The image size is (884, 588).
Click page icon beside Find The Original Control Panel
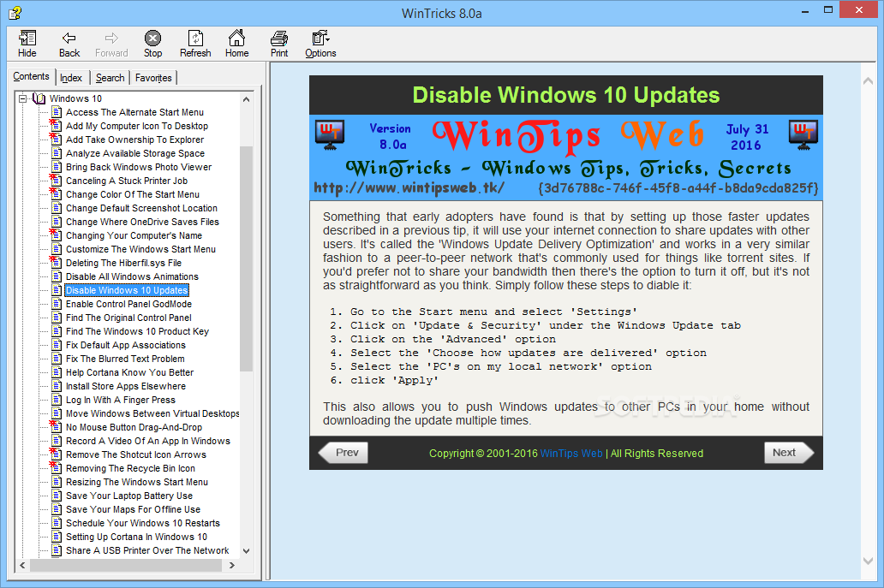coord(57,318)
